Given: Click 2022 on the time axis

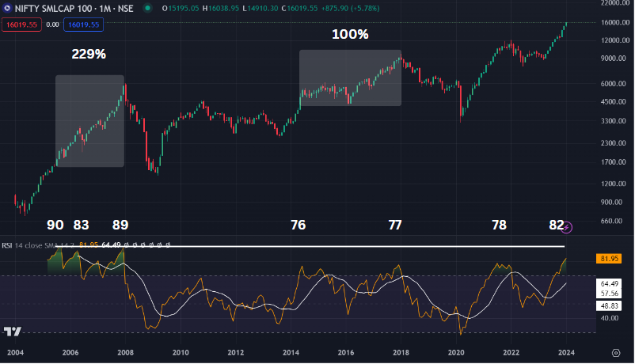Looking at the screenshot, I should 511,353.
